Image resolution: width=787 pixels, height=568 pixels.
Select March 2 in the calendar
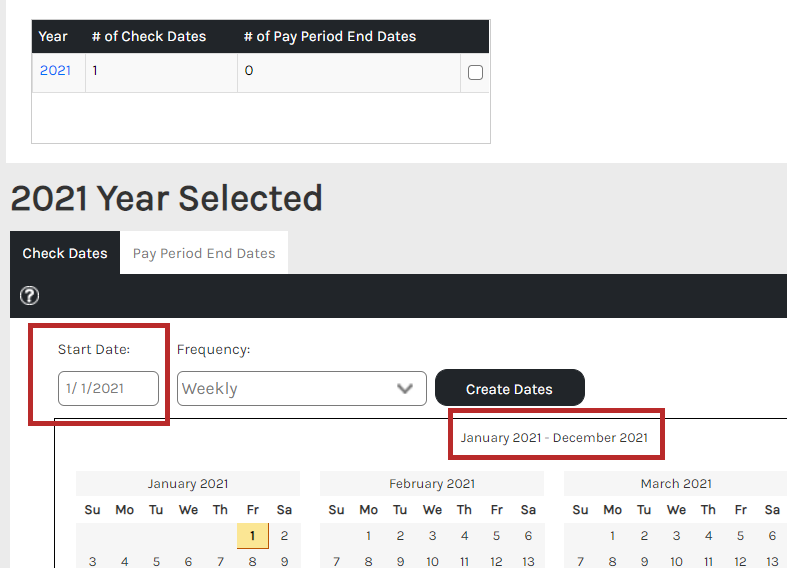click(644, 536)
